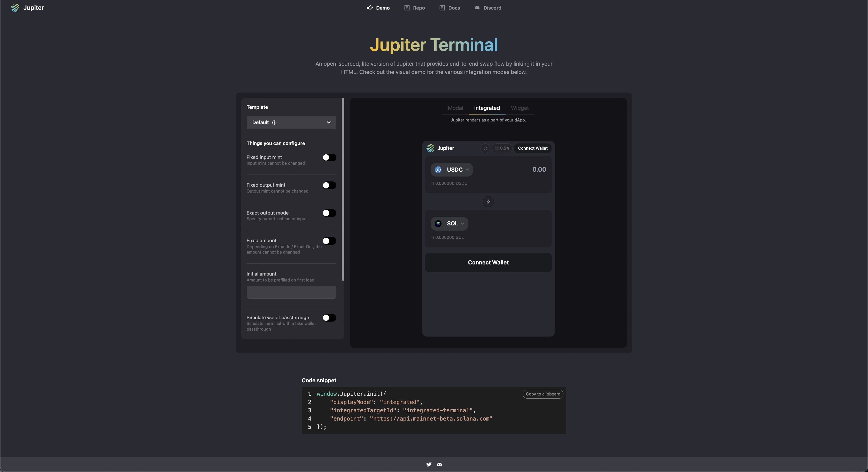Open the Discord icon in the footer

(x=439, y=464)
